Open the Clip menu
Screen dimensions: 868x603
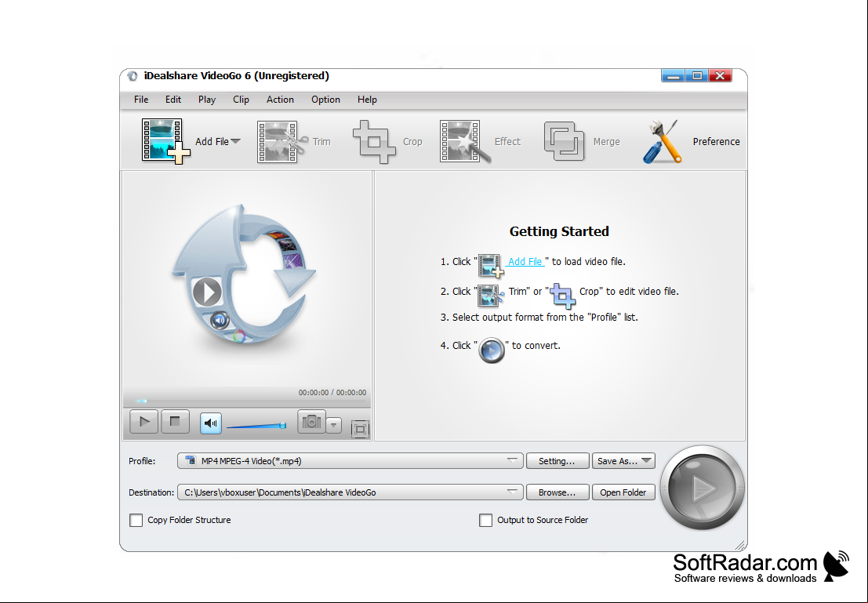pyautogui.click(x=241, y=100)
